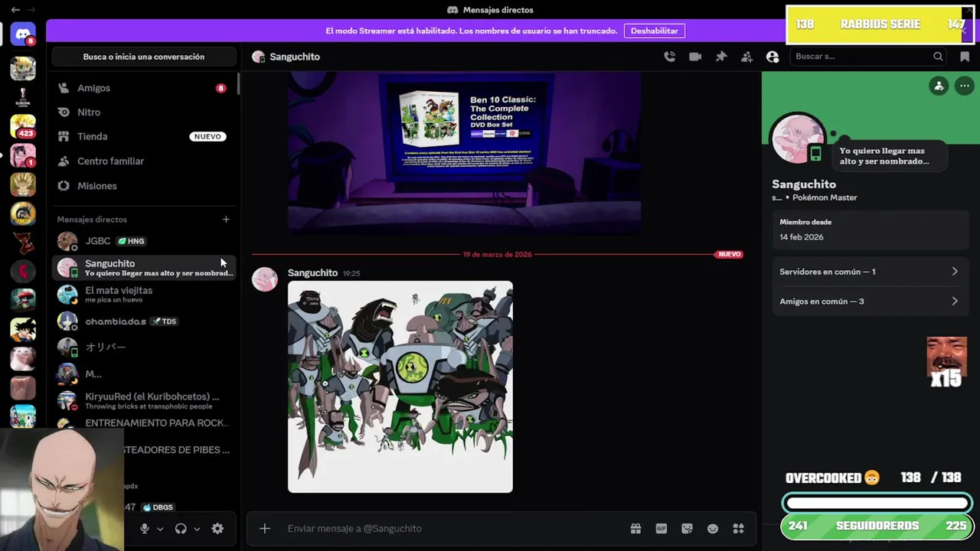Viewport: 980px width, 551px height.
Task: Open pinned messages icon
Action: pyautogui.click(x=721, y=57)
